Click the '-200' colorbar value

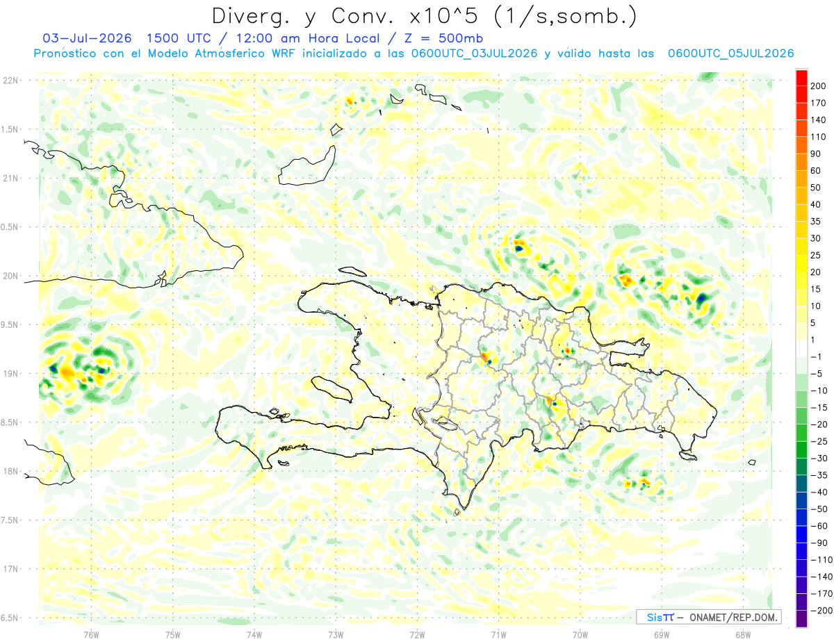pos(822,611)
